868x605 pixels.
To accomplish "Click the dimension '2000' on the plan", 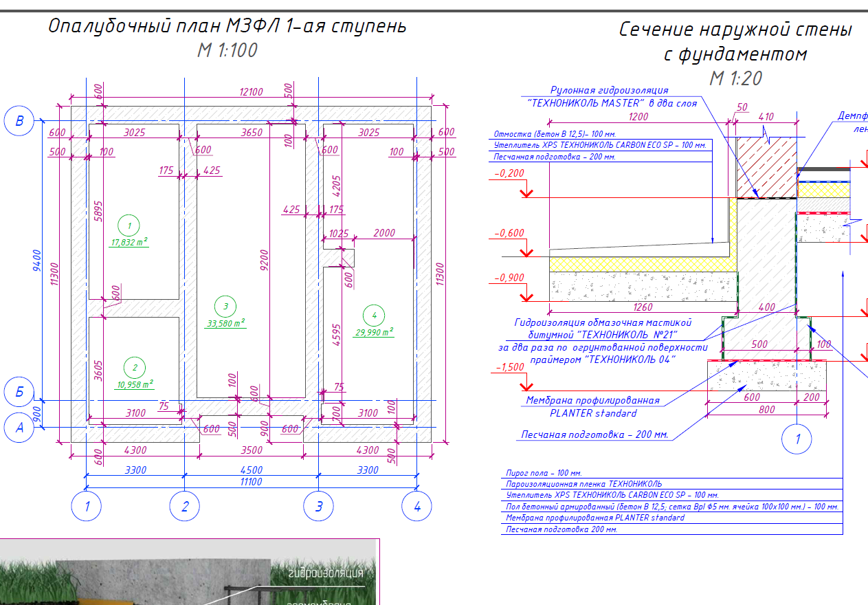I will pyautogui.click(x=384, y=233).
